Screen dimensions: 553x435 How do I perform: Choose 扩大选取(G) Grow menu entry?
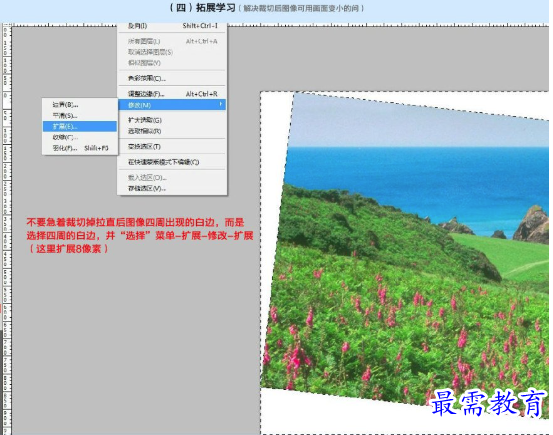click(x=172, y=120)
